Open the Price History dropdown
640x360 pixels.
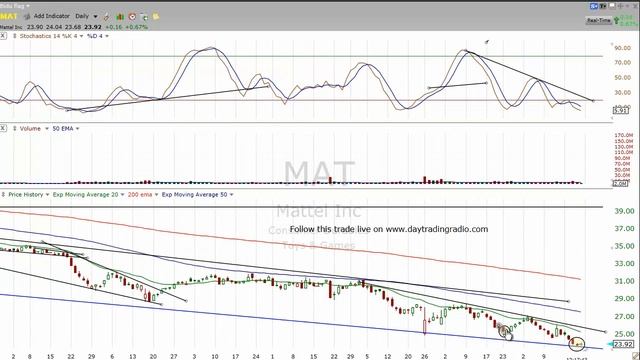click(29, 194)
